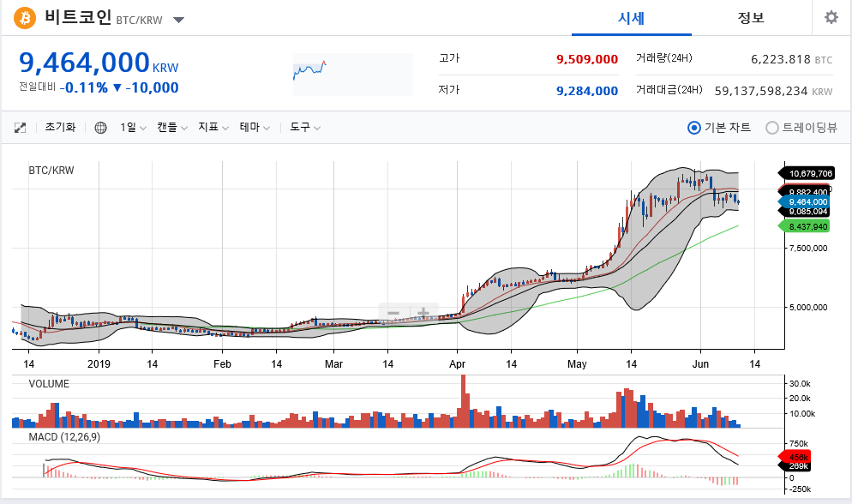Click the 저가 label
The image size is (852, 504).
pyautogui.click(x=449, y=90)
